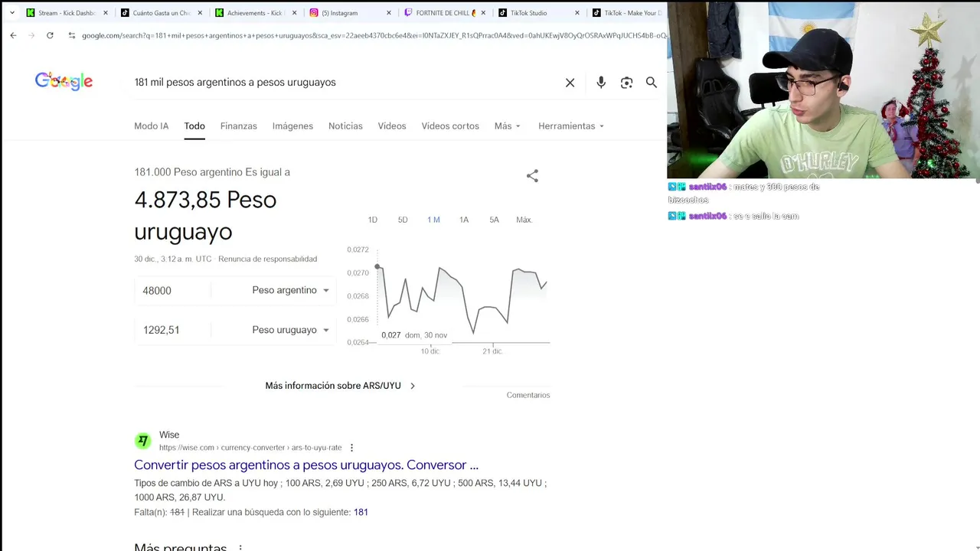Start voice search with the microphone icon
Viewport: 980px width, 551px height.
coord(601,83)
